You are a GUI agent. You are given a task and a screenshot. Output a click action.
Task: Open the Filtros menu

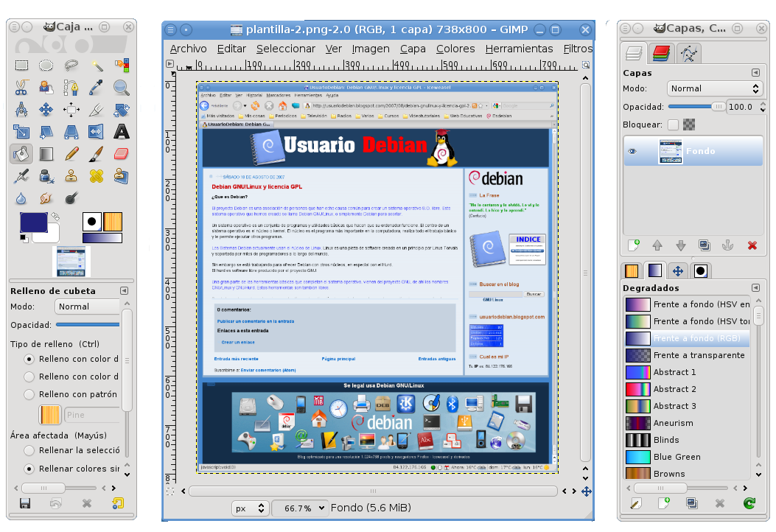coord(579,49)
